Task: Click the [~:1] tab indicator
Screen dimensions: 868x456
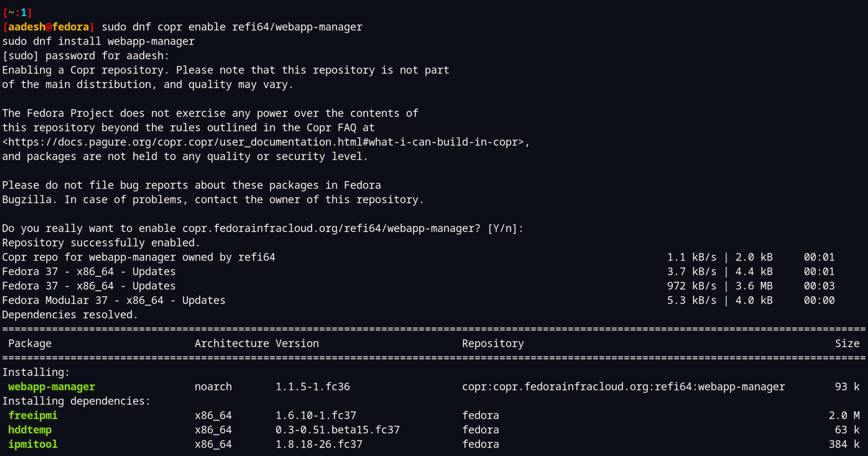Action: [17, 12]
